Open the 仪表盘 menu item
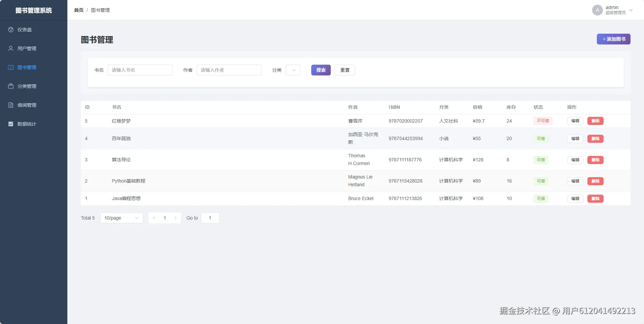Screen dimensions: 644x324 [x=34, y=30]
